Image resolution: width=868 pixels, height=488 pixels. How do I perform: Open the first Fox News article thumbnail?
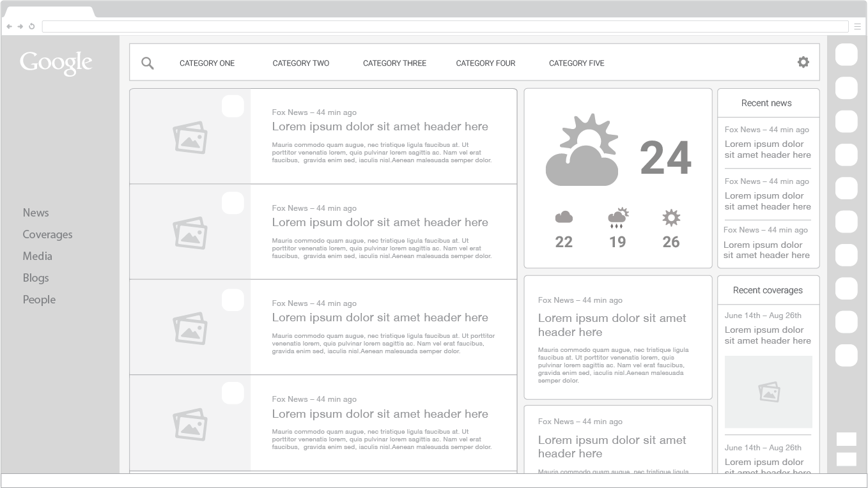tap(190, 137)
